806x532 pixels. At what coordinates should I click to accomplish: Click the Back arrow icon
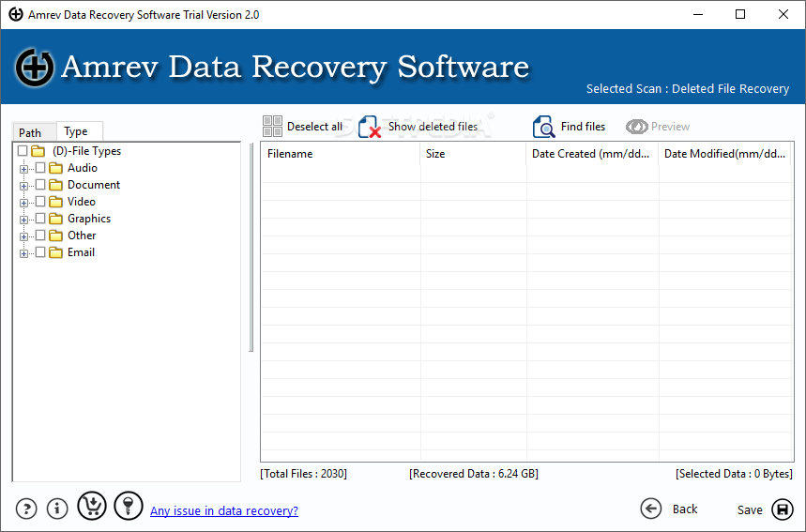(x=651, y=509)
